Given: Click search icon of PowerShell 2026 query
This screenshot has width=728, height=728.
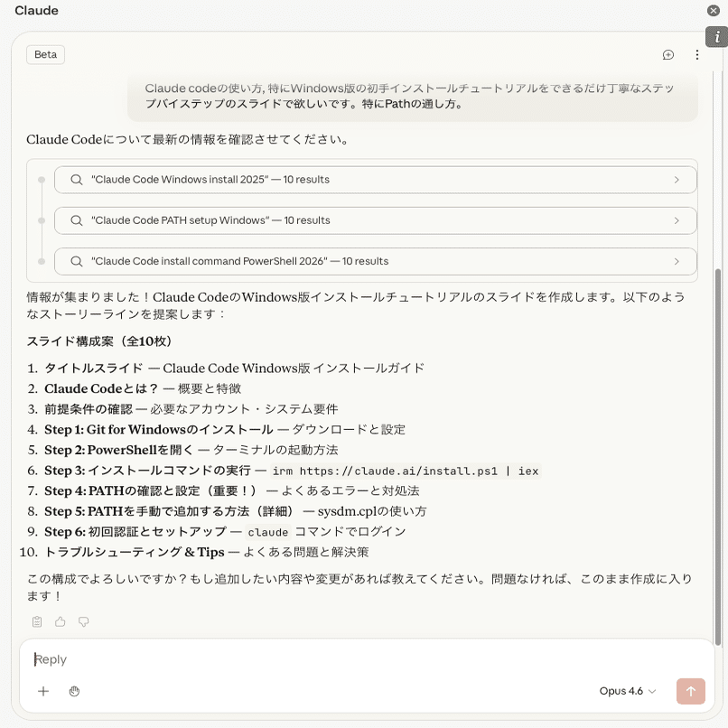Looking at the screenshot, I should (x=77, y=261).
